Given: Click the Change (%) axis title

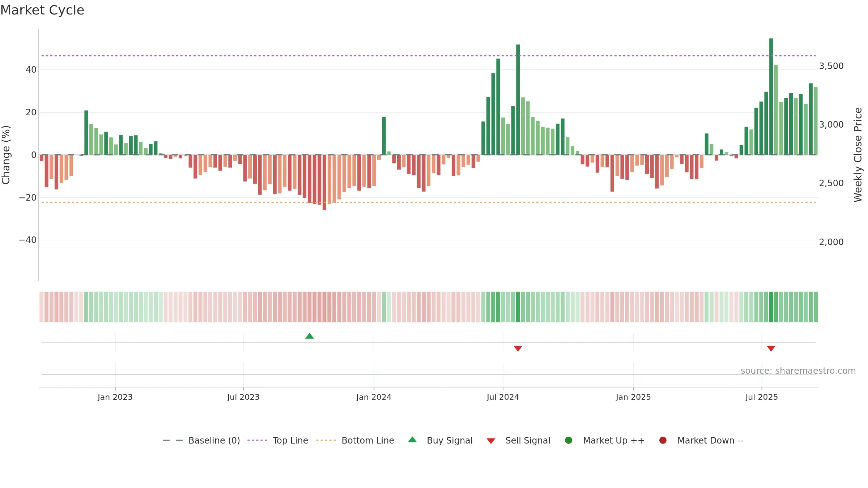Looking at the screenshot, I should 6,155.
